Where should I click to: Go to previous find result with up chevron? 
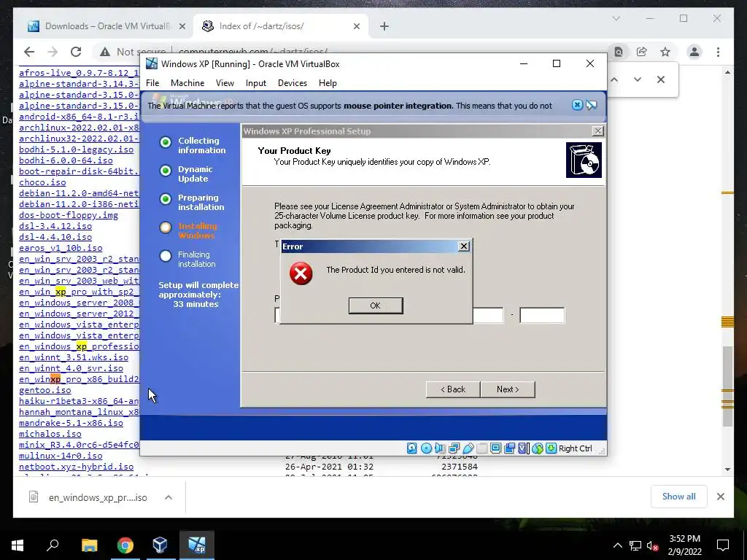[614, 79]
